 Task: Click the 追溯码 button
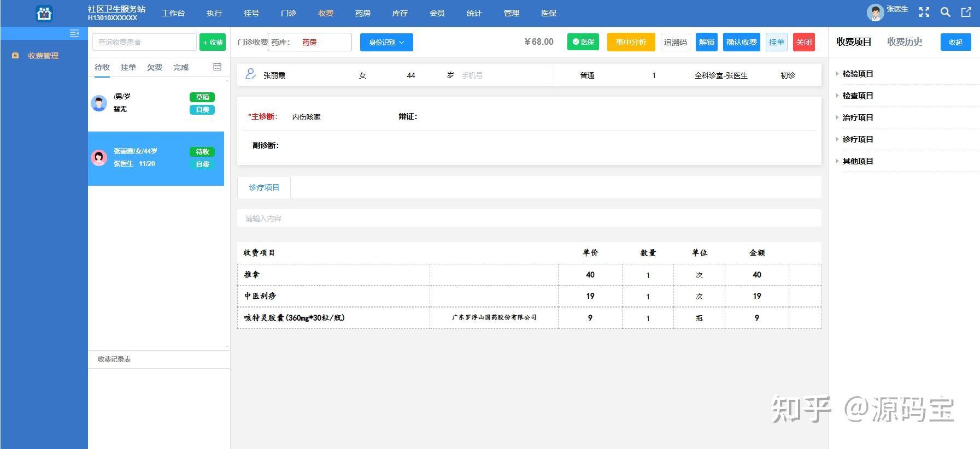coord(676,42)
